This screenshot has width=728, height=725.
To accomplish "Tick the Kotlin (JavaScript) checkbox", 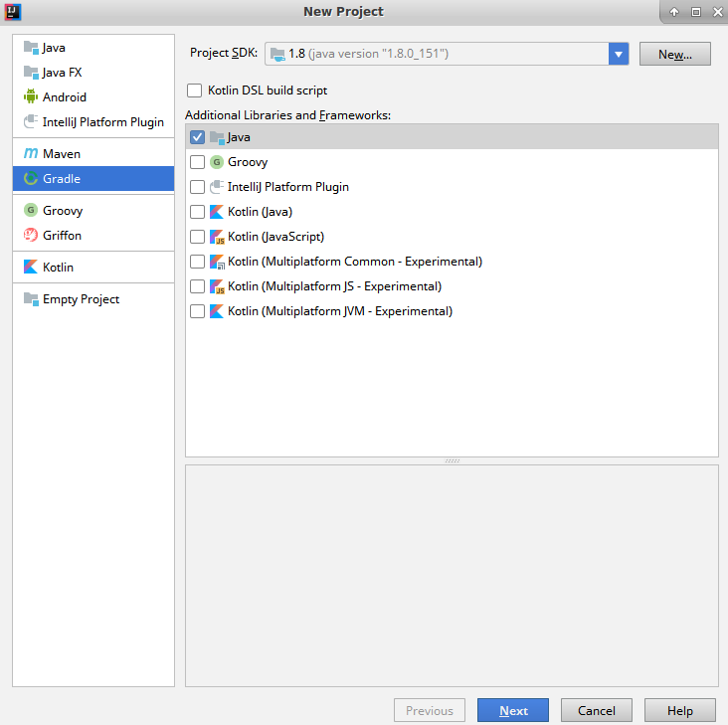I will 197,237.
